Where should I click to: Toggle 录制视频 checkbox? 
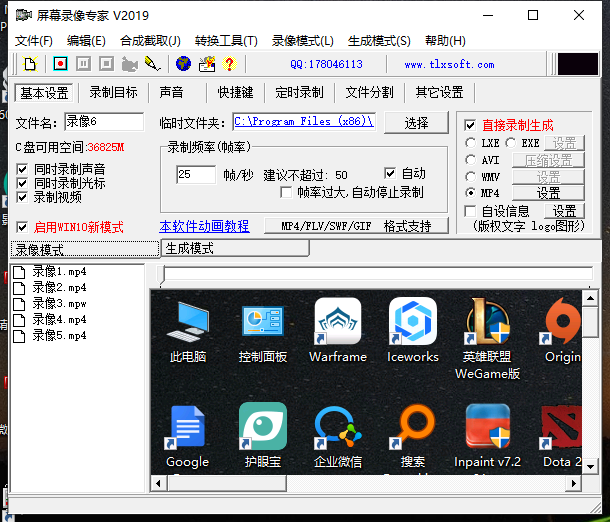[x=22, y=197]
